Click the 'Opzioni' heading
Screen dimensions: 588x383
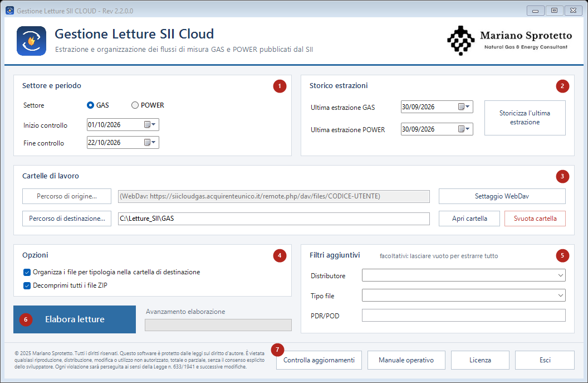pyautogui.click(x=35, y=255)
